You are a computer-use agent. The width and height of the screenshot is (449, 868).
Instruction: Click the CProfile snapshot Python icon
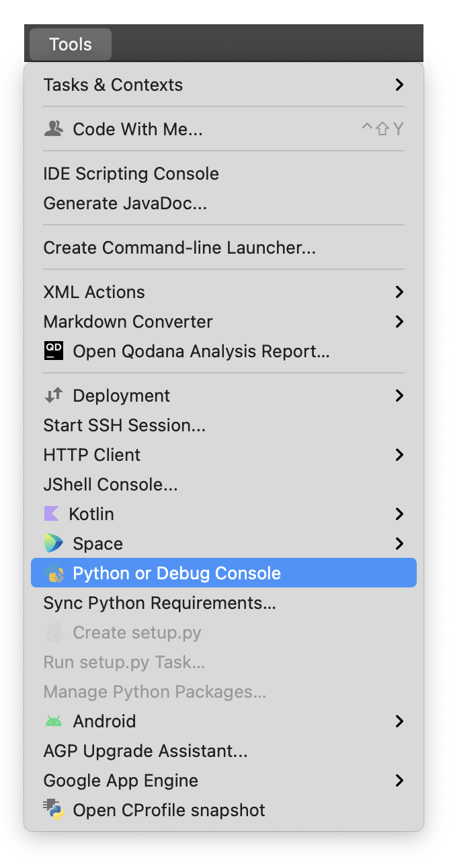click(53, 809)
